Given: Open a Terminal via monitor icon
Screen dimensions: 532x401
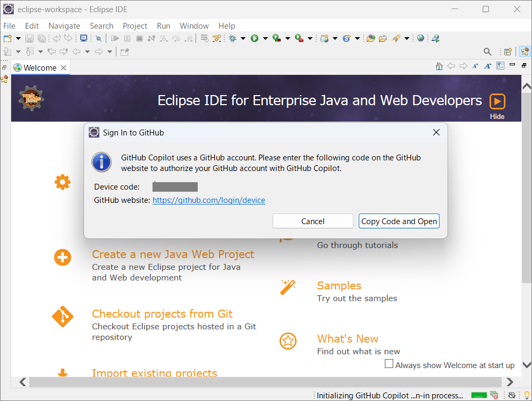Looking at the screenshot, I should [83, 38].
